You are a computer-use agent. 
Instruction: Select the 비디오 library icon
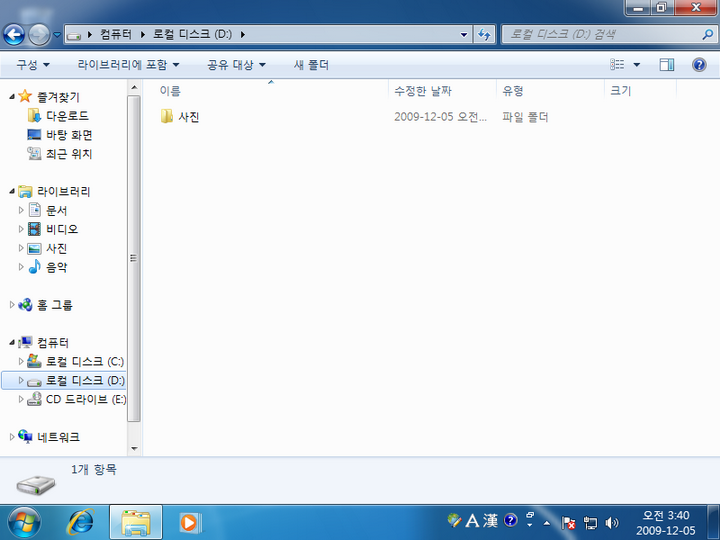point(34,229)
